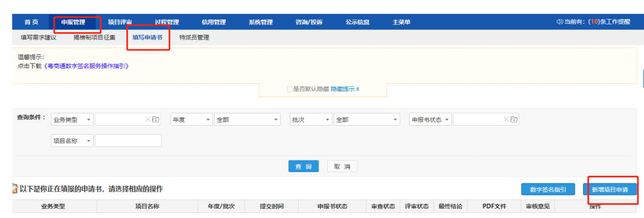
Task: Focus the 项目名称 text input field
Action: click(128, 141)
